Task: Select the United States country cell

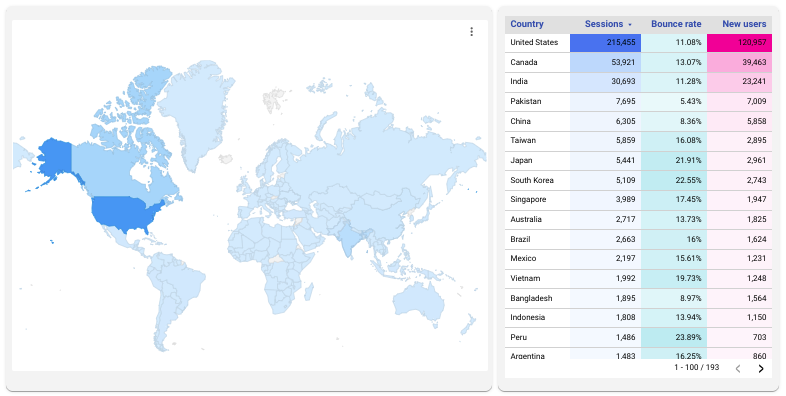Action: pos(537,43)
